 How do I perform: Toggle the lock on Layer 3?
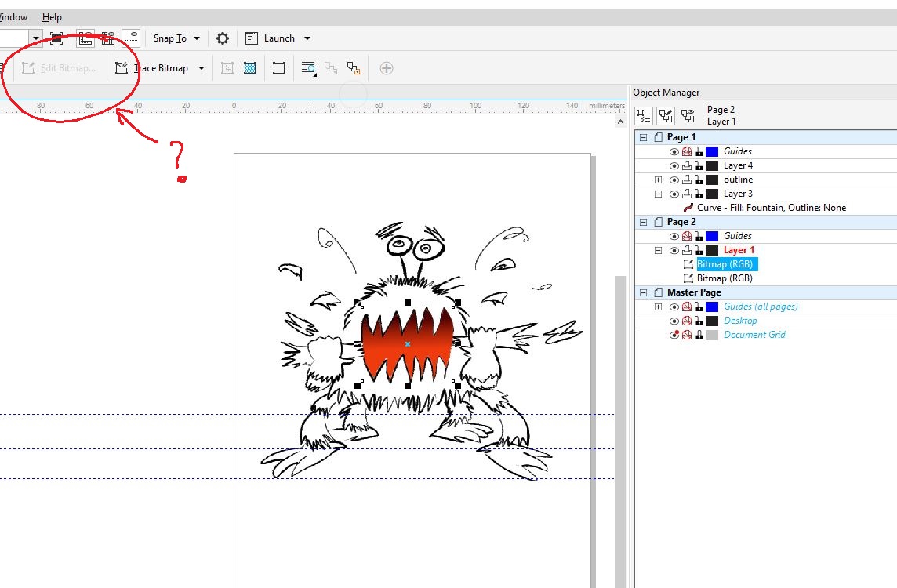tap(699, 193)
